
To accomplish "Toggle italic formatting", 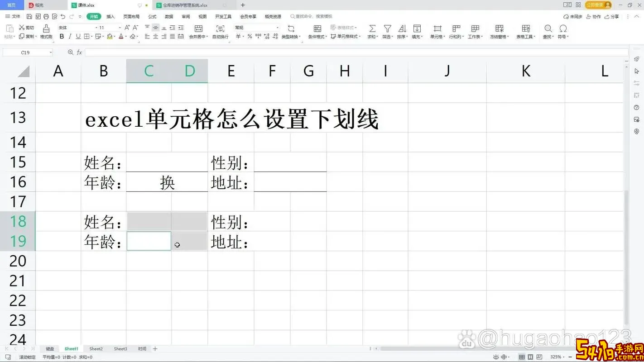I will click(70, 36).
